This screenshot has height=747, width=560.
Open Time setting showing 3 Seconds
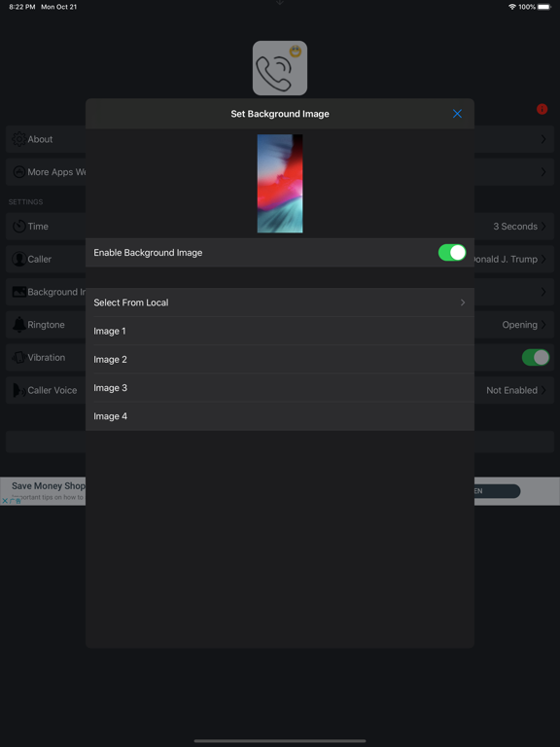519,227
